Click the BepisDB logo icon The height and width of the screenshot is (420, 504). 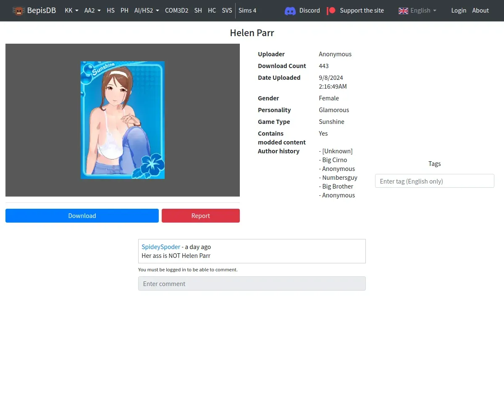point(18,10)
